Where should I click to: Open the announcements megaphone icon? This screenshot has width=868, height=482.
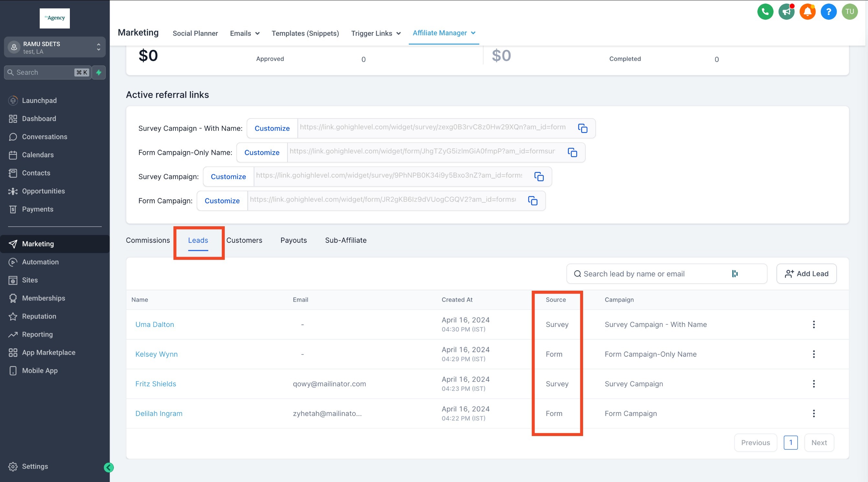[786, 12]
